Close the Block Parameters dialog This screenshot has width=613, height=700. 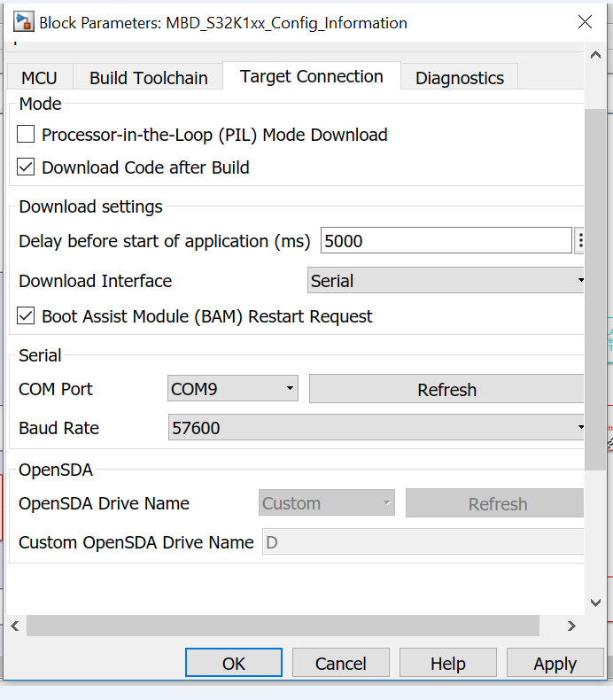pos(585,23)
